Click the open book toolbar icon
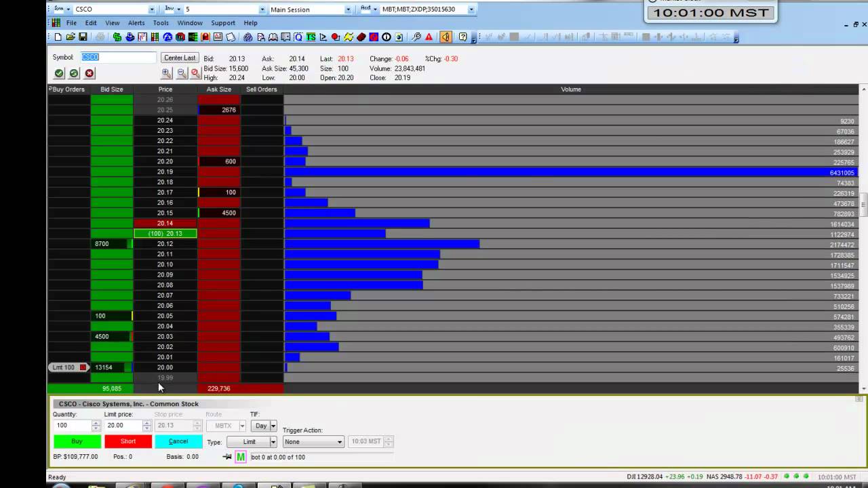This screenshot has width=868, height=488. coord(273,37)
